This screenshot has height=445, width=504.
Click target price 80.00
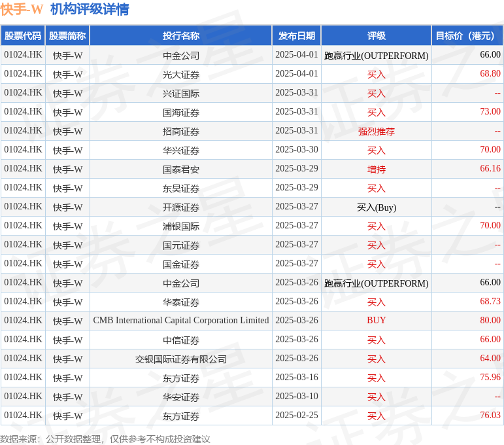pyautogui.click(x=490, y=321)
